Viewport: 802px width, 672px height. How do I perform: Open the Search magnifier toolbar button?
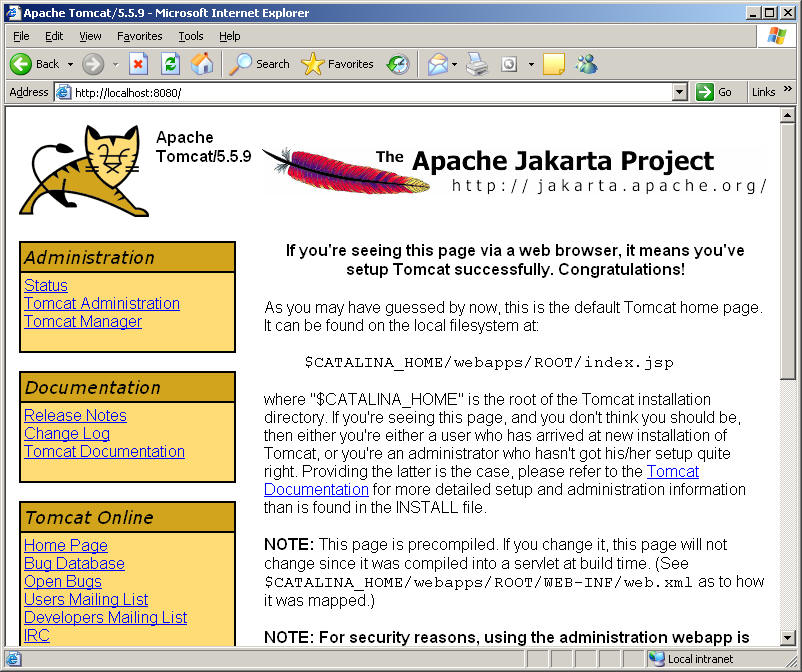260,64
